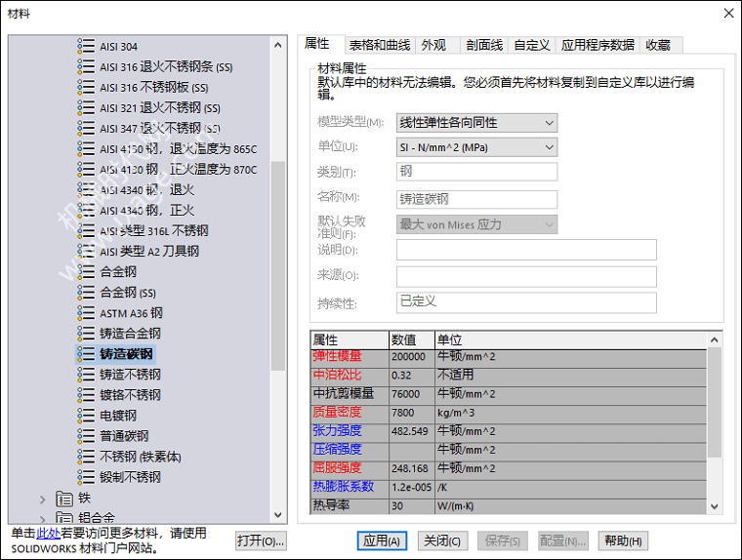Click the 名称 field showing 铸造碳钢
The image size is (742, 560).
[476, 199]
